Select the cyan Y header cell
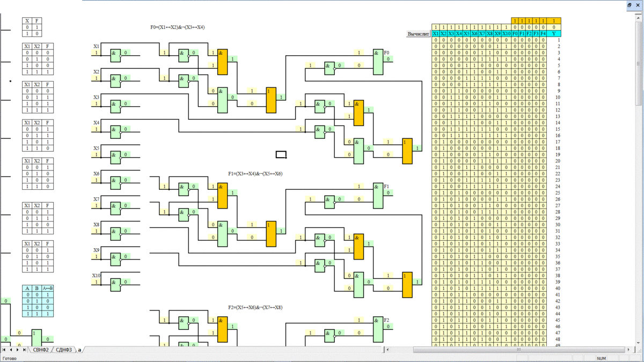Image resolution: width=644 pixels, height=362 pixels. [554, 34]
